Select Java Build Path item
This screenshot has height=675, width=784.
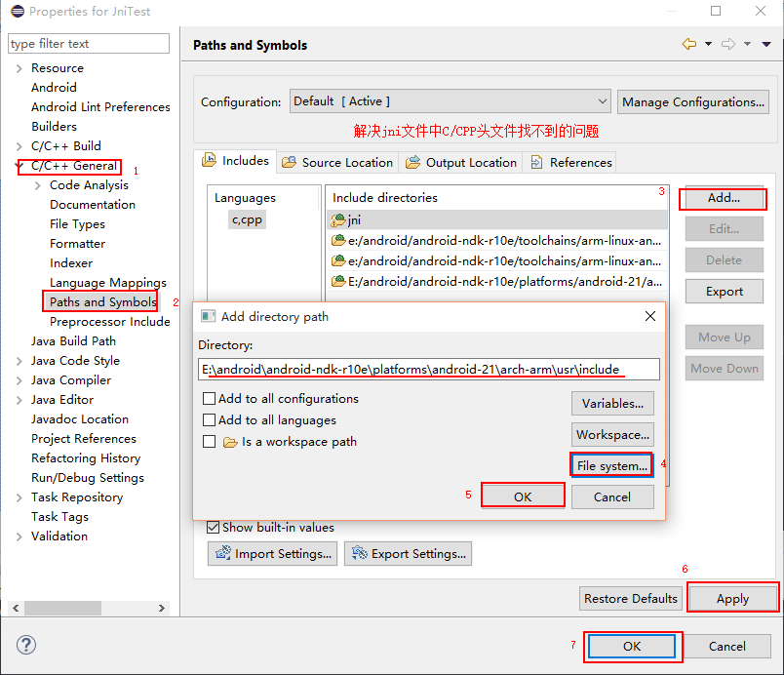coord(73,341)
